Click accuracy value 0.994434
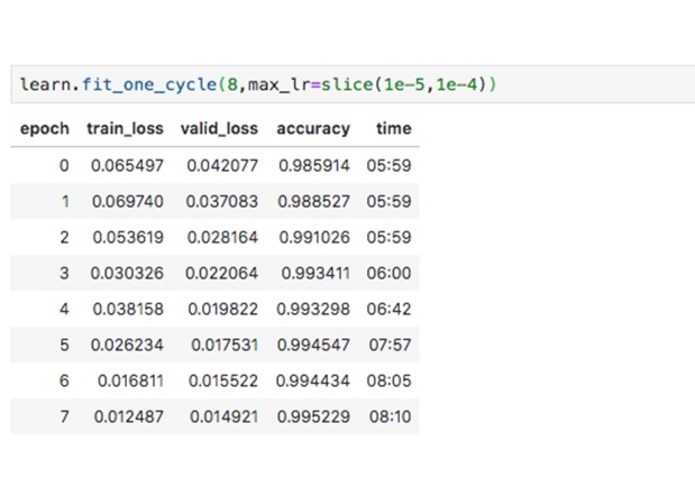 click(x=313, y=381)
